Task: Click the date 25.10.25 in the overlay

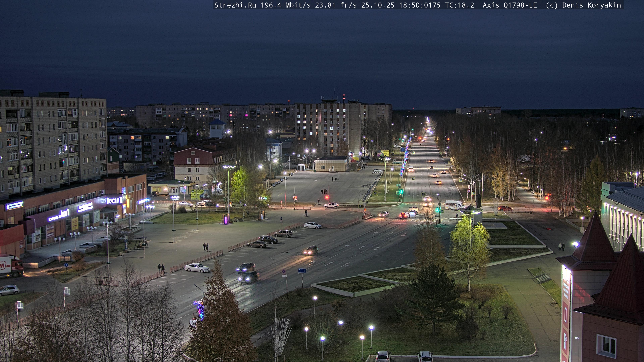Action: pyautogui.click(x=378, y=5)
